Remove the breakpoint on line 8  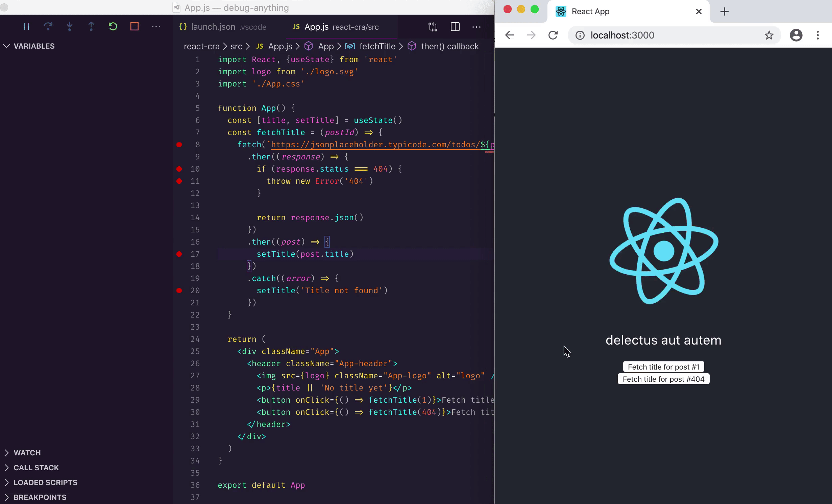click(179, 145)
